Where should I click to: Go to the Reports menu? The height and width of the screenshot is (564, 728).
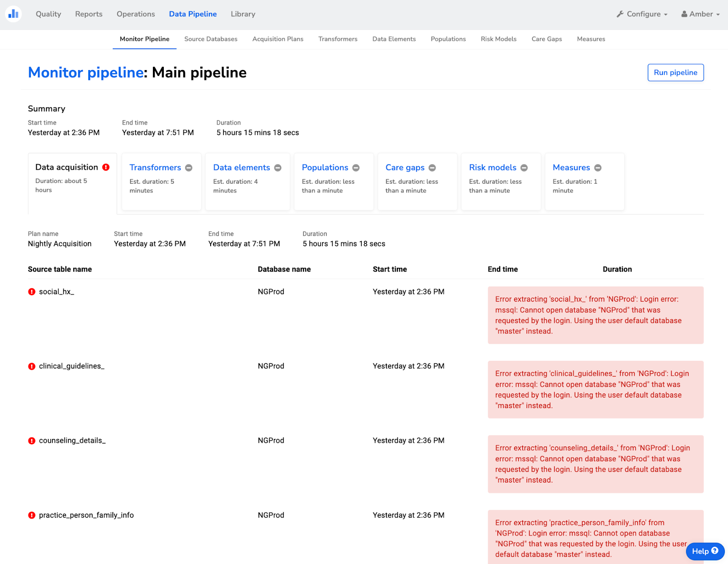(x=89, y=14)
